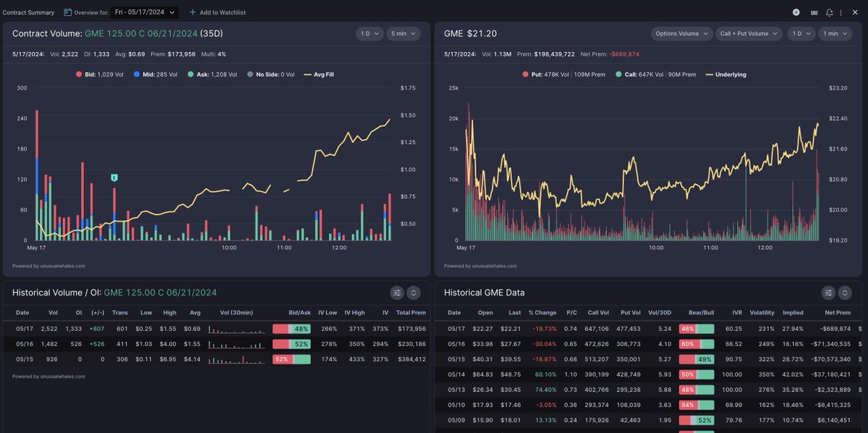
Task: Toggle the No Side volume series
Action: tap(271, 74)
